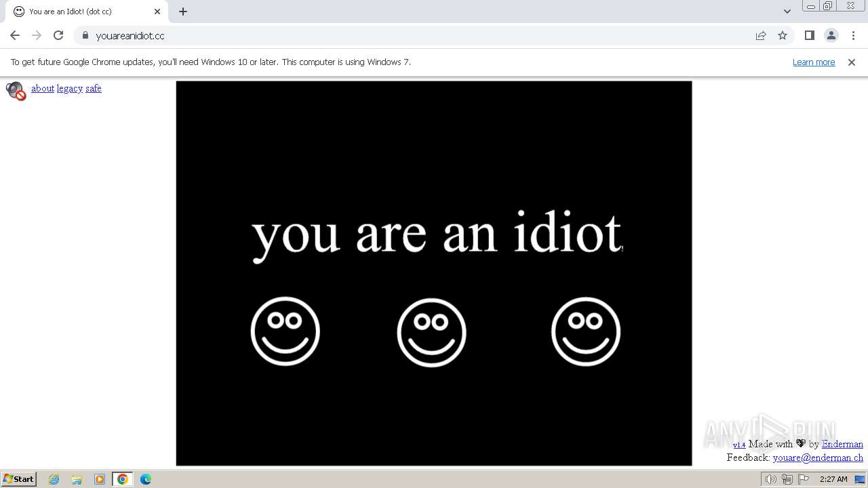Click the middle smiley face in the animation
Image resolution: width=868 pixels, height=488 pixels.
click(x=431, y=332)
